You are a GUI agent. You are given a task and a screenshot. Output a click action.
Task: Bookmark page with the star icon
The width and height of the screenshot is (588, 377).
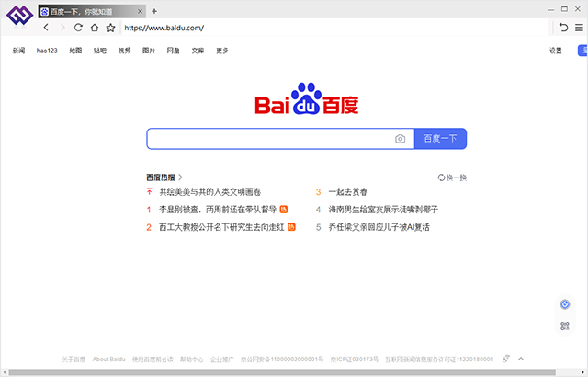(110, 28)
